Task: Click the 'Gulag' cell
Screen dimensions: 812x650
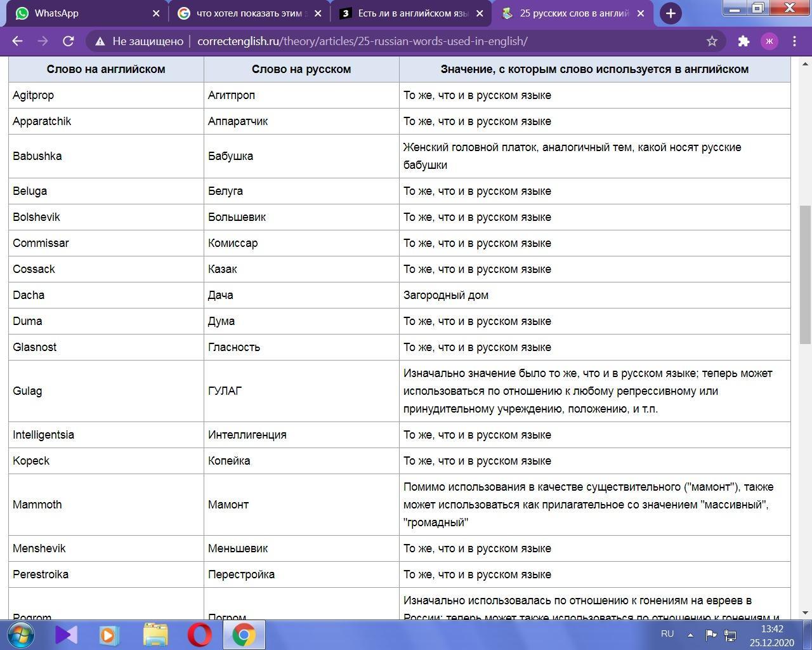Action: pos(106,391)
